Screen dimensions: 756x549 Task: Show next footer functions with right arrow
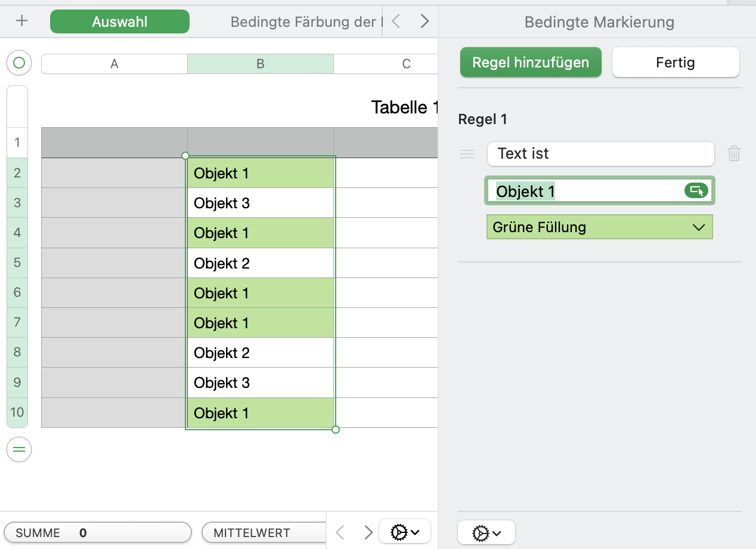[x=368, y=532]
